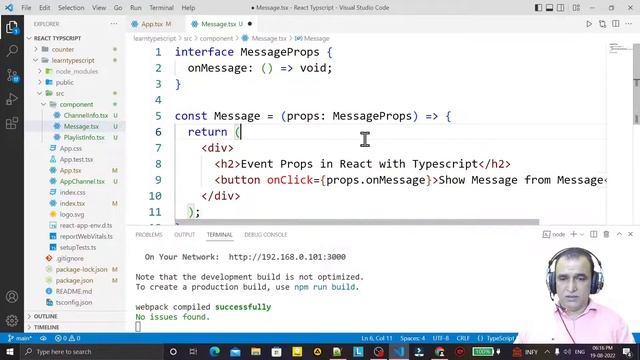Toggle primary sidebar layout icon
This screenshot has height=360, width=640.
[538, 8]
